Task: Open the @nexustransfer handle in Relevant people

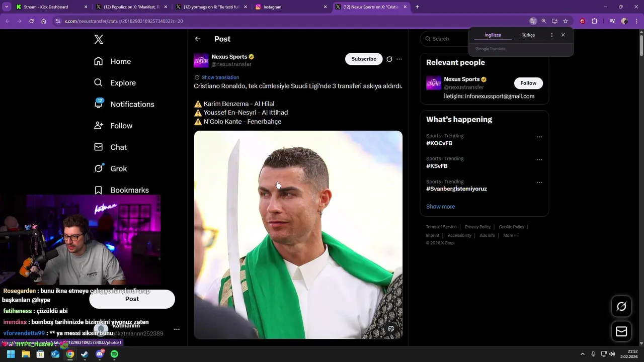Action: [464, 87]
